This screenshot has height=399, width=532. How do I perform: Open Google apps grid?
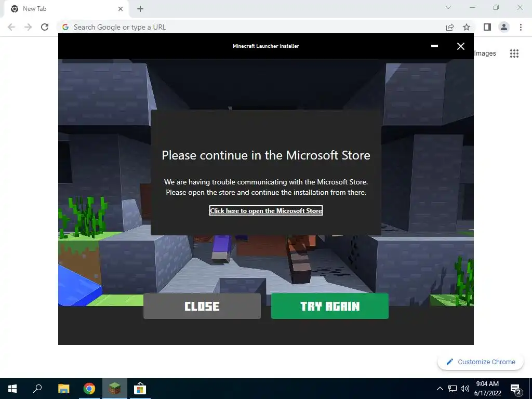pos(514,54)
